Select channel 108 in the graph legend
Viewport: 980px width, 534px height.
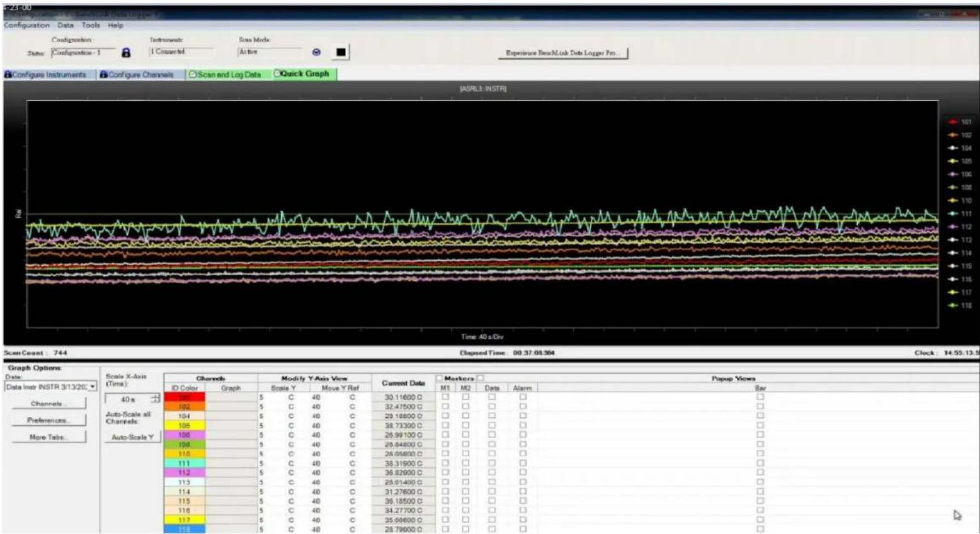[x=960, y=188]
